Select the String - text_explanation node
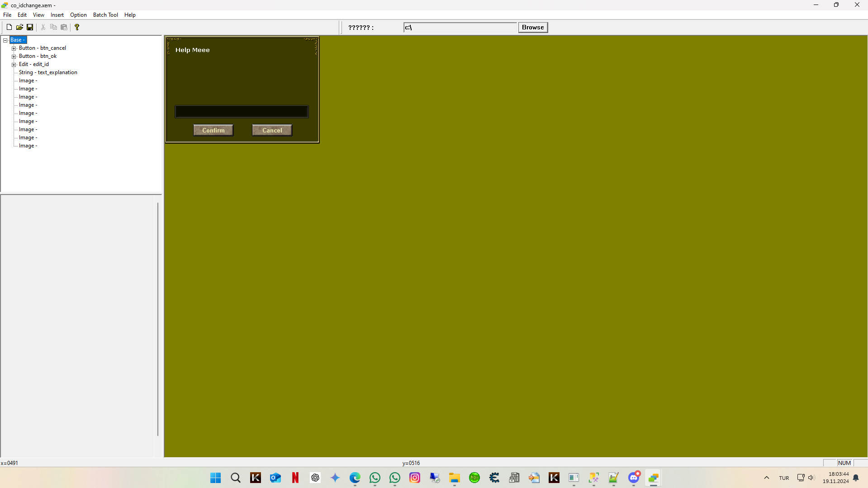This screenshot has width=868, height=488. 48,72
